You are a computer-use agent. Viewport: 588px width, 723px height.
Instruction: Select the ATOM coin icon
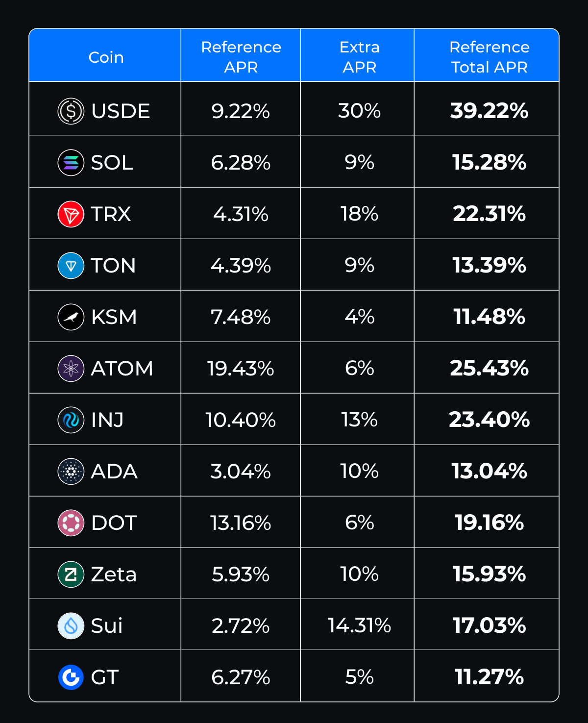point(71,369)
